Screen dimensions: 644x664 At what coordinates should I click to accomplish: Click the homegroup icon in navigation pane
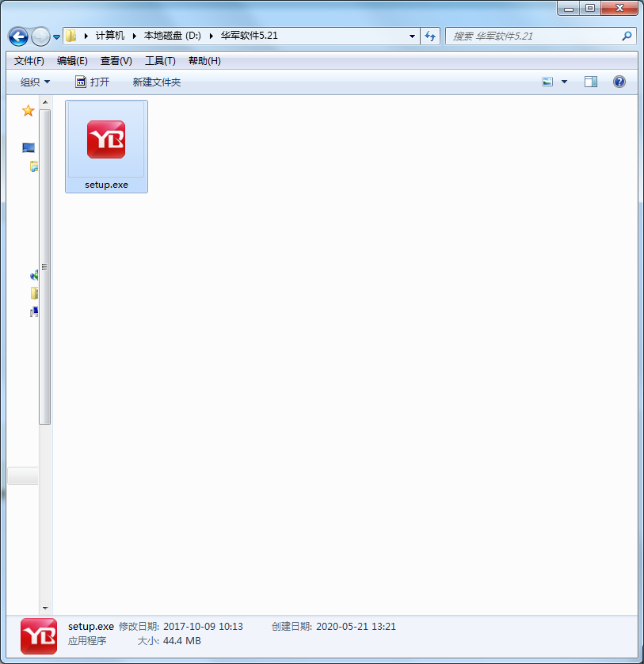coord(34,276)
